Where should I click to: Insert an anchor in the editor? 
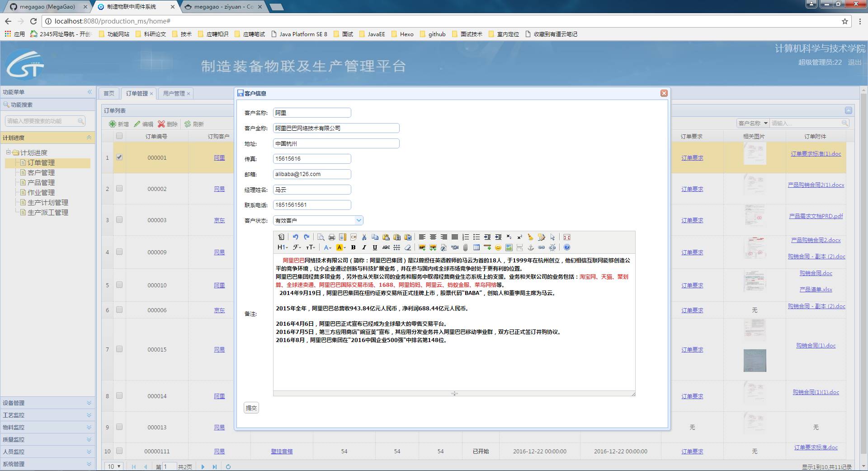point(530,247)
